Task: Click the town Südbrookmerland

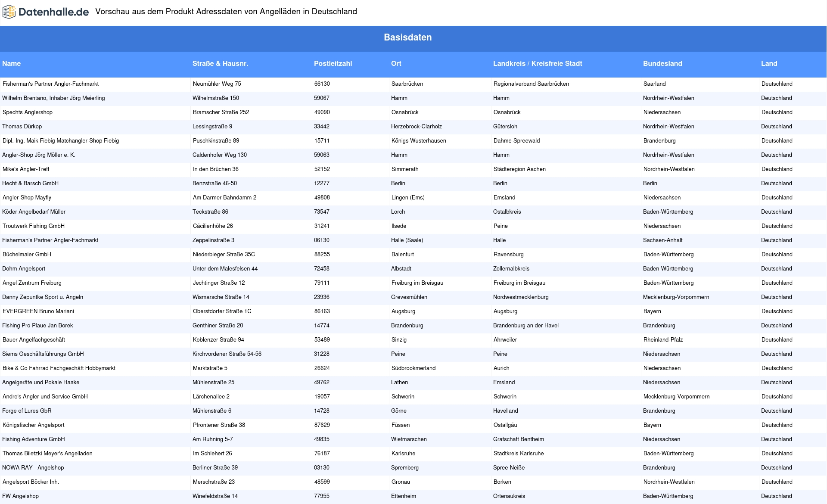Action: point(413,368)
